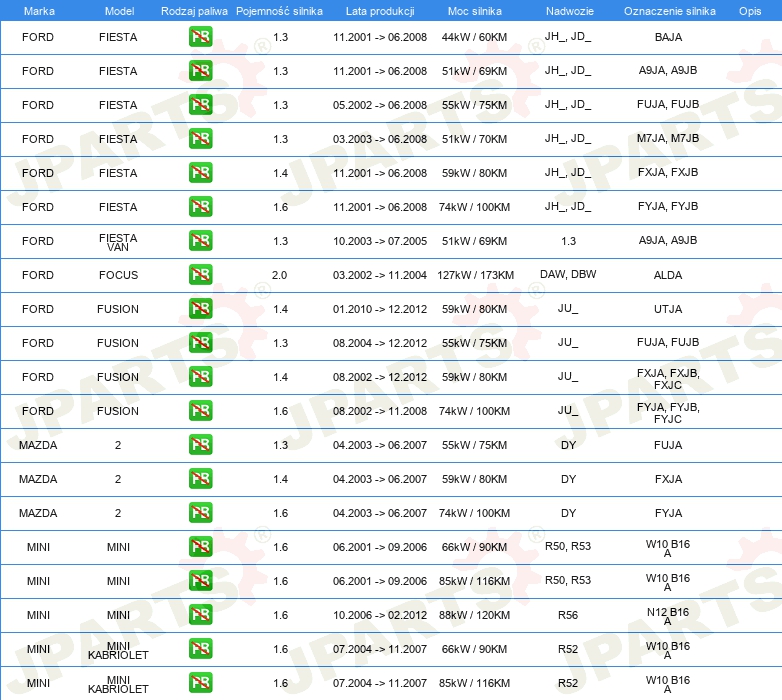Click the Model column header
The height and width of the screenshot is (700, 782).
119,11
